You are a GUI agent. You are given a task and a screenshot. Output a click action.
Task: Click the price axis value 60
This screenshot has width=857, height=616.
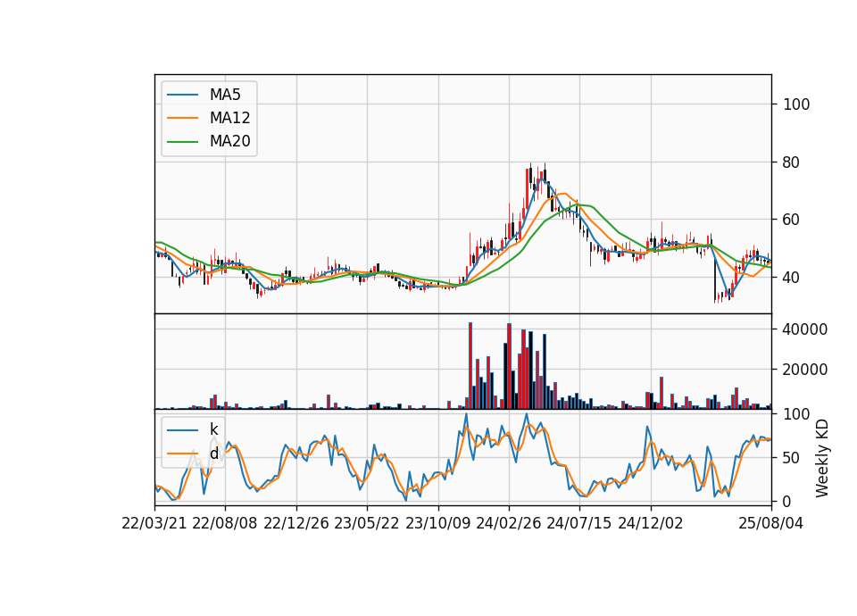click(x=792, y=220)
